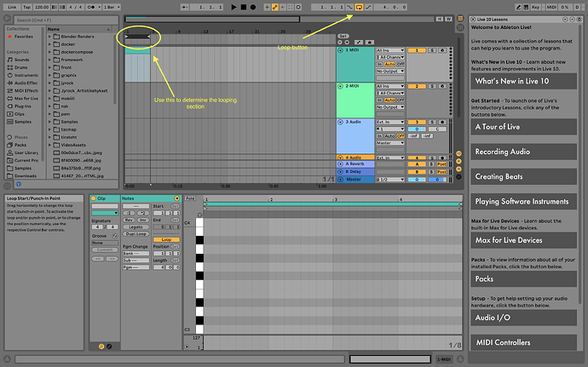Open the clip color dropdown
This screenshot has height=367, width=588.
coord(105,213)
